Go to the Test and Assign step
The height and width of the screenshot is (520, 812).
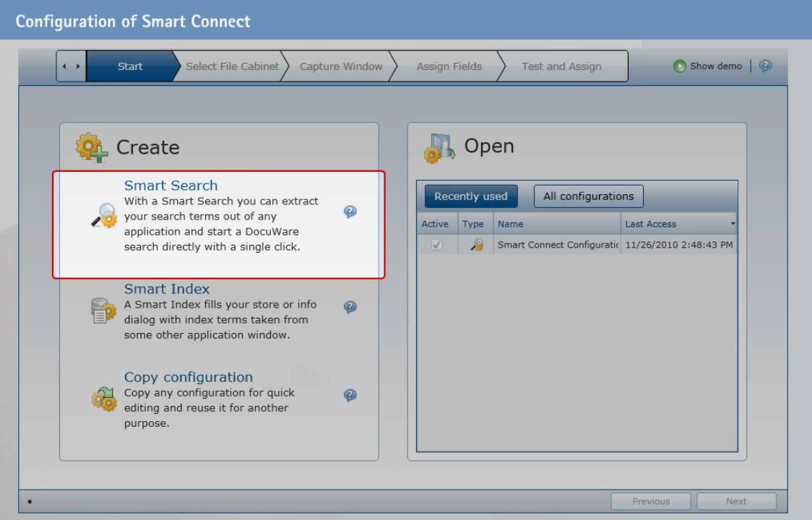[x=561, y=66]
